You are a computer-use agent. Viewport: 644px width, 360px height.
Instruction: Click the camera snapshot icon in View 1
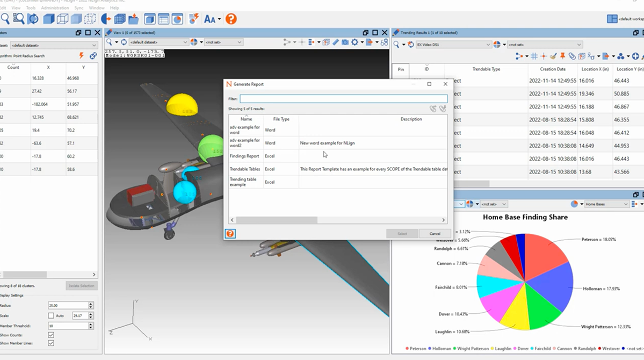345,42
